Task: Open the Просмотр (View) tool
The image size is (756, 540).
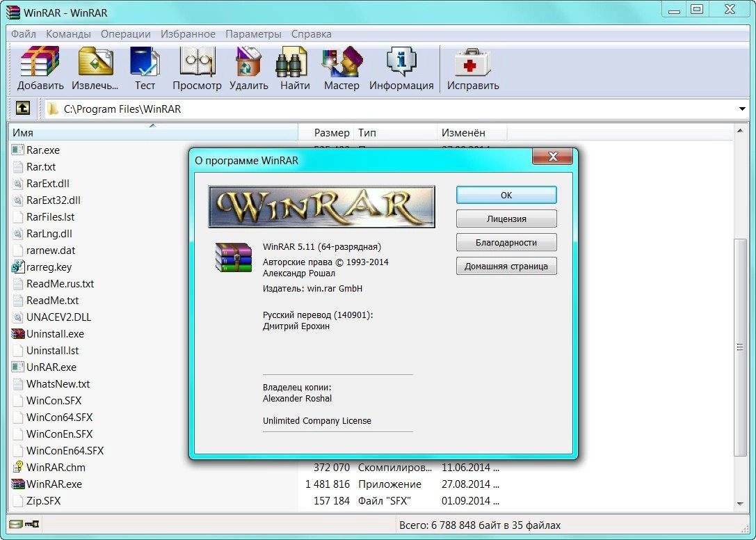Action: 197,68
